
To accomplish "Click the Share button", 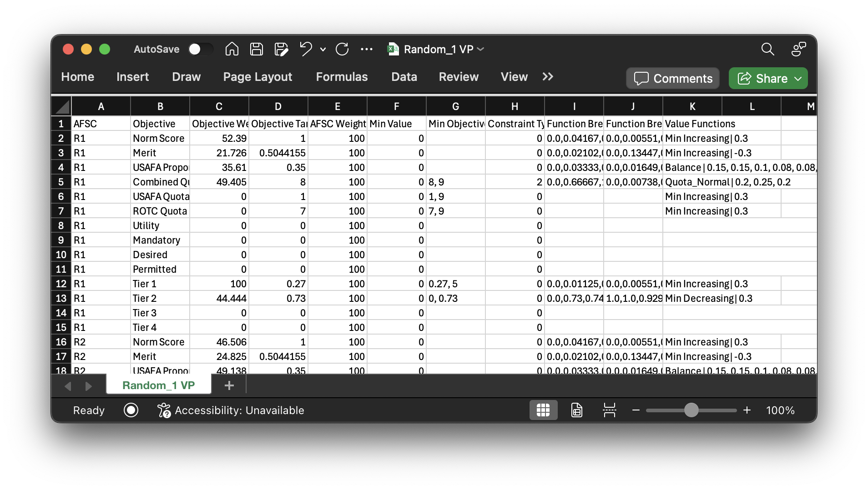I will 762,78.
